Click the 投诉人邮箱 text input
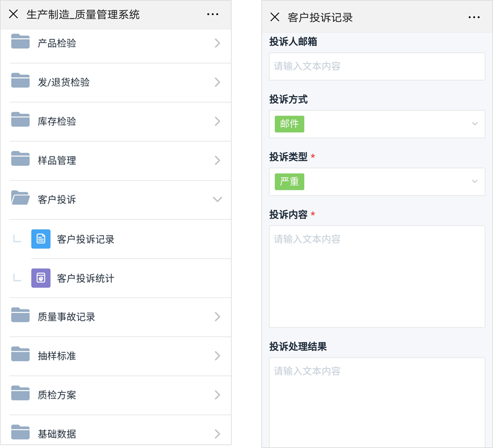 click(377, 66)
